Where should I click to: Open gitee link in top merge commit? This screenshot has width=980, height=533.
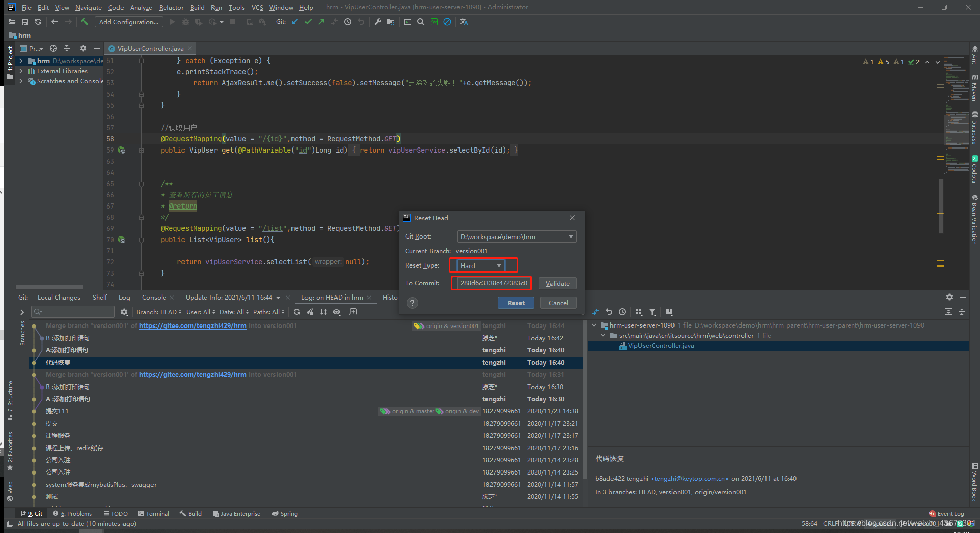pos(193,325)
